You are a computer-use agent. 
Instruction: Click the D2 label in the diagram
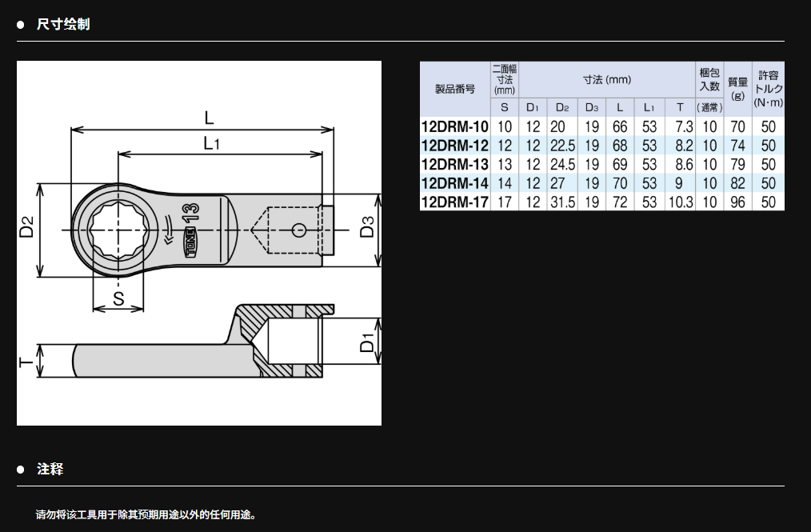(27, 228)
